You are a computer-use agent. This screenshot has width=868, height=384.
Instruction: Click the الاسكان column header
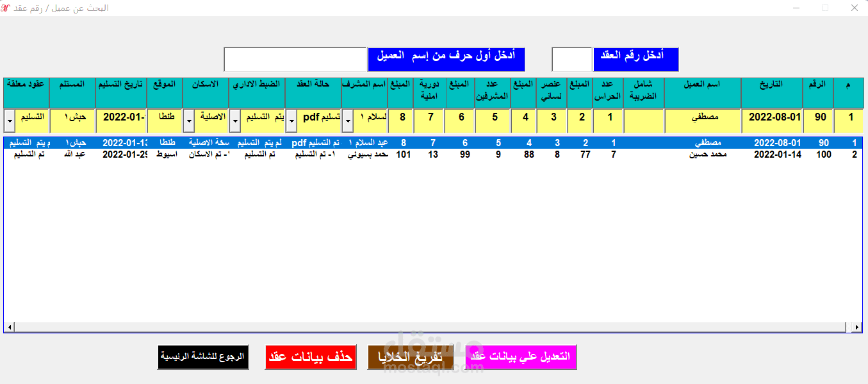(x=206, y=92)
